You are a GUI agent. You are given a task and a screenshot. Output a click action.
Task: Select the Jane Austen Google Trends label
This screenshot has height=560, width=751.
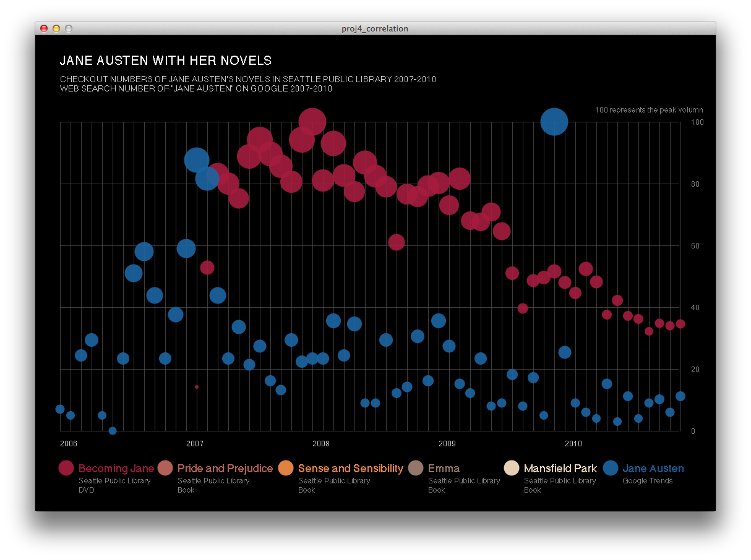[653, 469]
